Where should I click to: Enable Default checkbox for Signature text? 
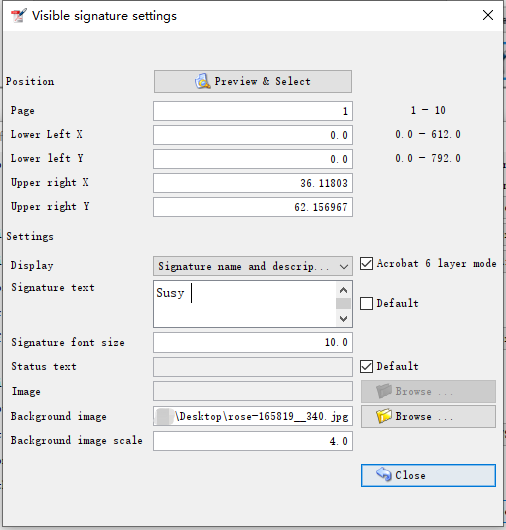click(366, 303)
